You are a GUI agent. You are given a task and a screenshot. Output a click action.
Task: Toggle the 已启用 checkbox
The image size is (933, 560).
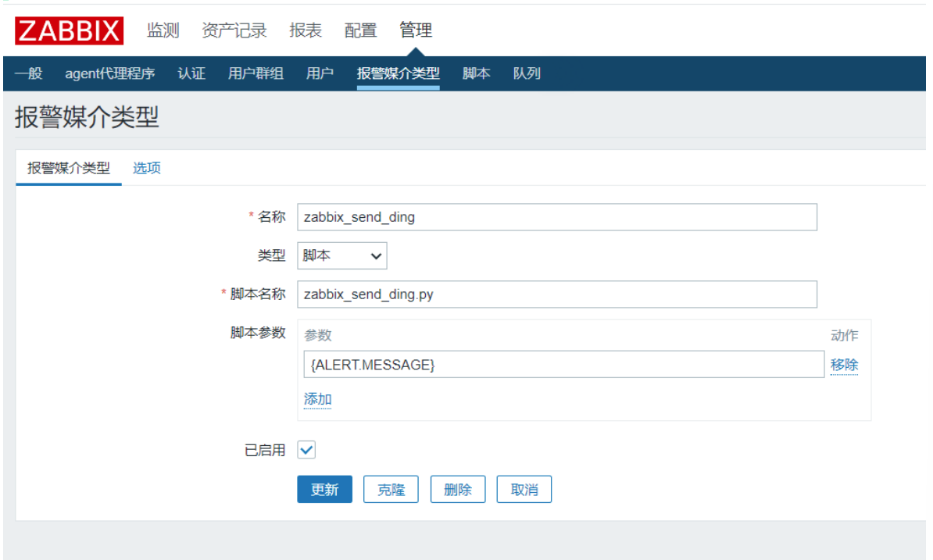(306, 450)
